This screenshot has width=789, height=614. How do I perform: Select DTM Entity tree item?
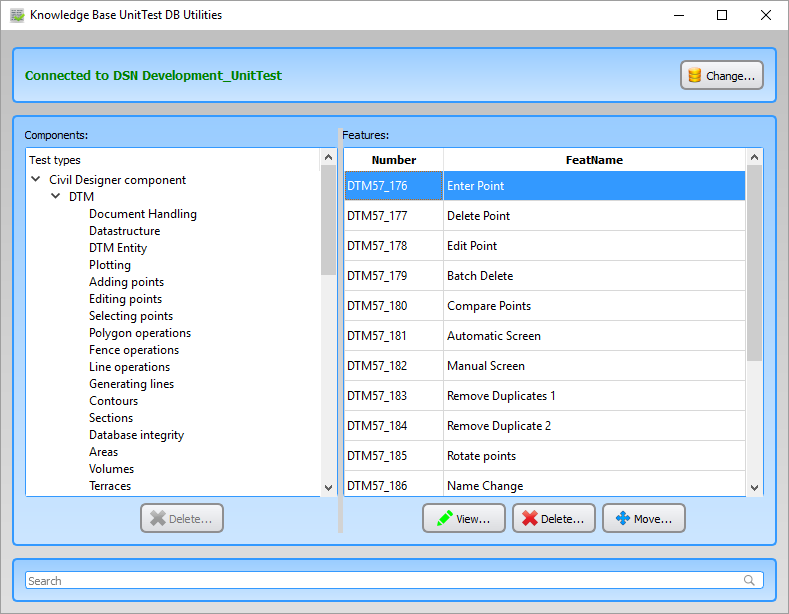[118, 248]
